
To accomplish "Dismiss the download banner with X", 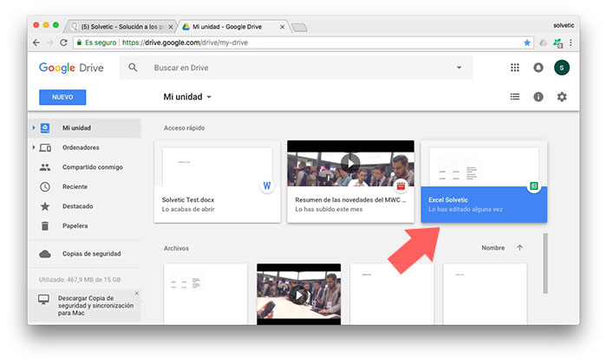I will pyautogui.click(x=137, y=294).
